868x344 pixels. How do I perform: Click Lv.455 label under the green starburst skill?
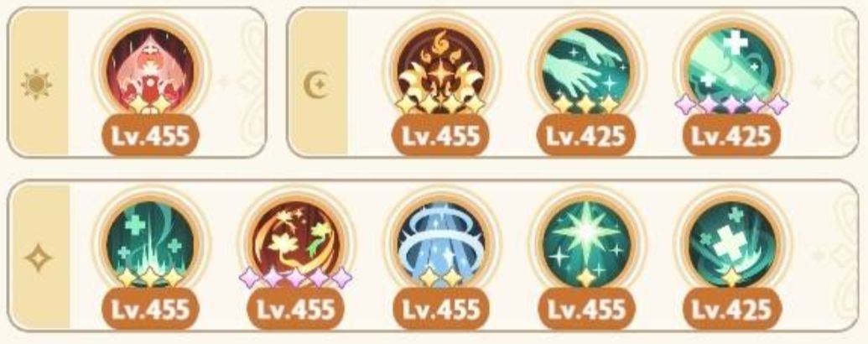coord(586,309)
